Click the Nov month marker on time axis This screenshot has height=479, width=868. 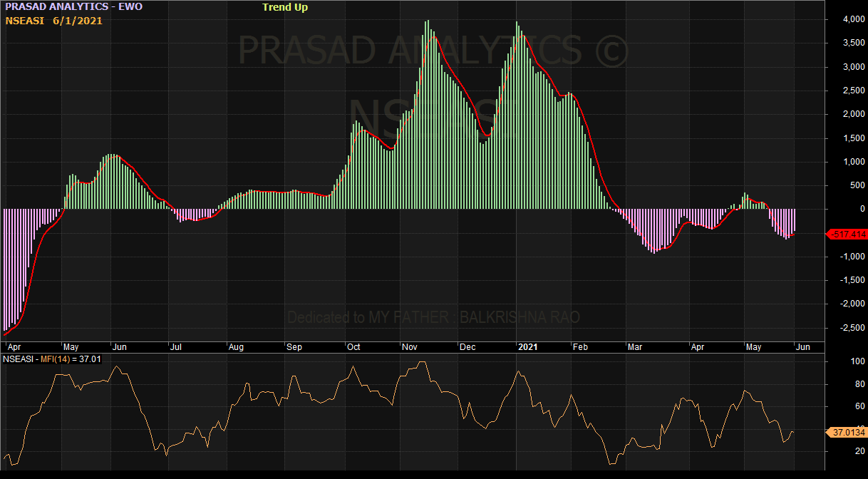(409, 347)
